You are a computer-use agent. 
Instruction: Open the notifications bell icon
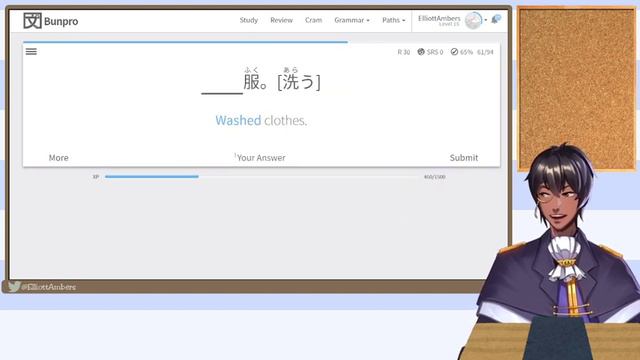pos(496,19)
